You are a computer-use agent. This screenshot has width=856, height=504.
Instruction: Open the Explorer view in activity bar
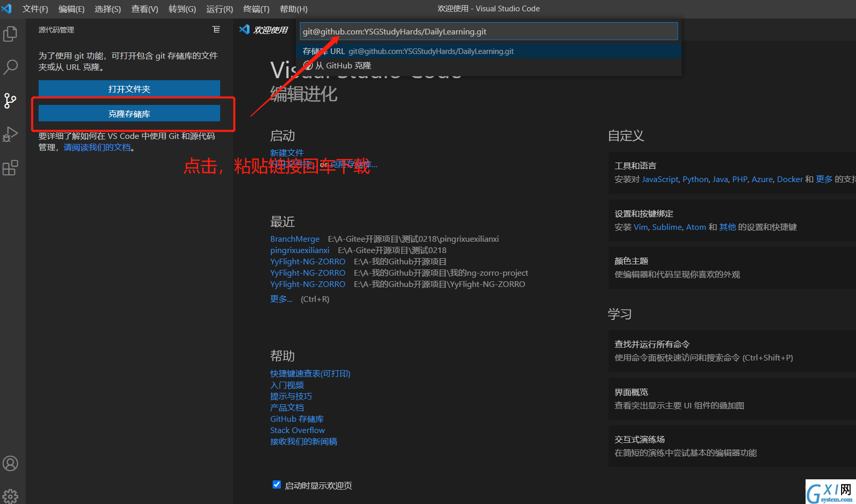[x=10, y=34]
